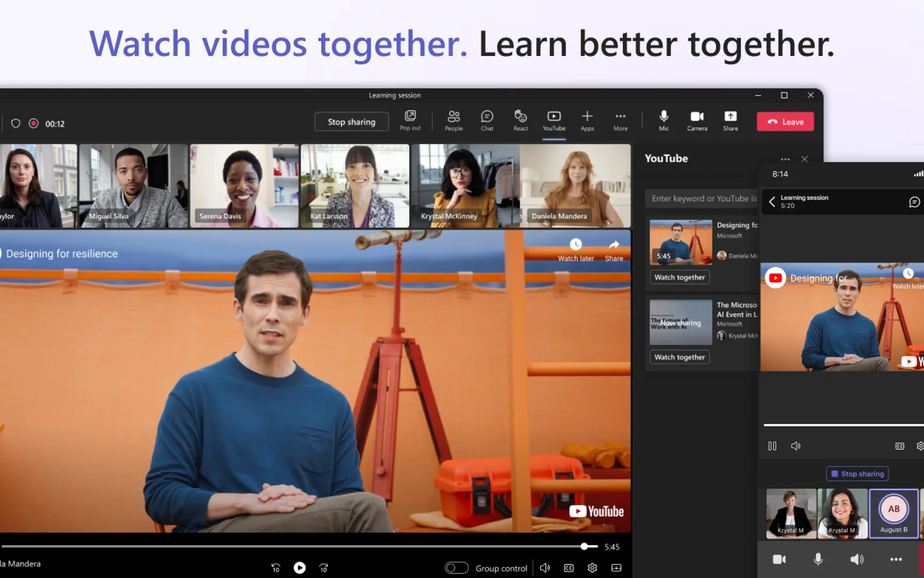This screenshot has width=924, height=578.
Task: Open the People panel
Action: point(454,121)
